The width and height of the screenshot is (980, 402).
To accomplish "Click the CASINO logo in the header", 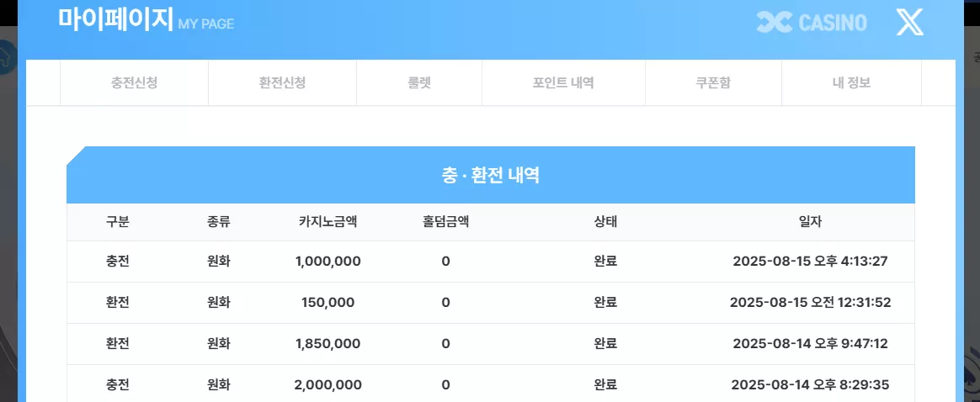I will [x=812, y=23].
